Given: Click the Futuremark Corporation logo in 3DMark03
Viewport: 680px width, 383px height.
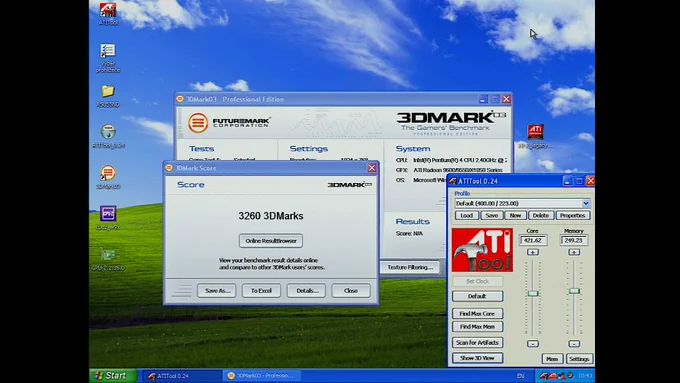Looking at the screenshot, I should point(229,123).
